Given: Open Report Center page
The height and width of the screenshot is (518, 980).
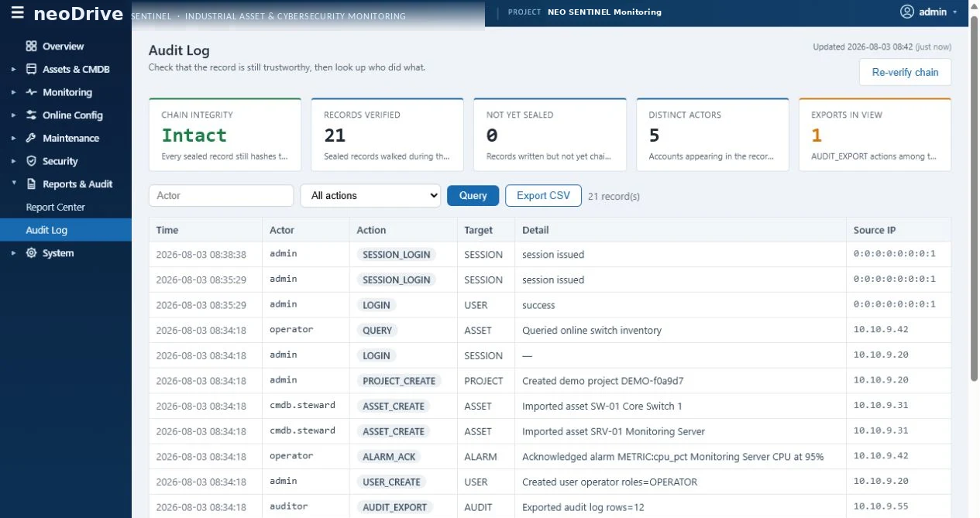Looking at the screenshot, I should 56,208.
